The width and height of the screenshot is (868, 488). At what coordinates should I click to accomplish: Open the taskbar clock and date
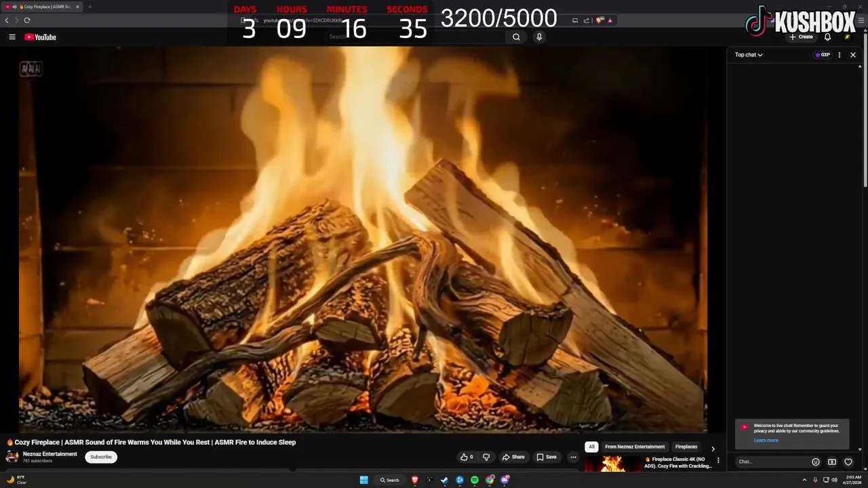click(x=852, y=480)
